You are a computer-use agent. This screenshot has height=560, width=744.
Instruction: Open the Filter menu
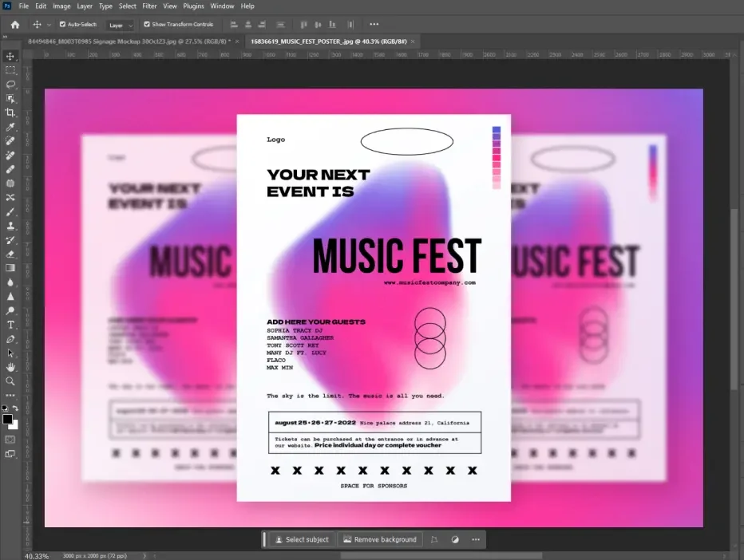click(149, 6)
